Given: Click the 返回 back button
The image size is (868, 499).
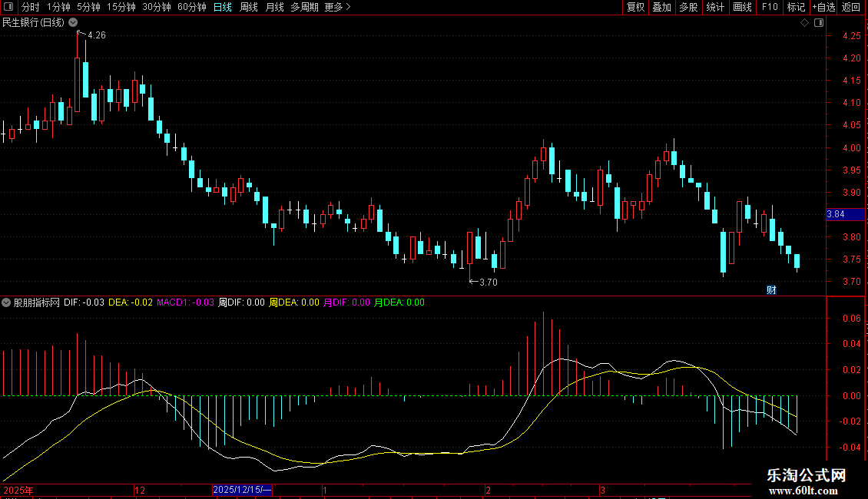Looking at the screenshot, I should click(851, 7).
